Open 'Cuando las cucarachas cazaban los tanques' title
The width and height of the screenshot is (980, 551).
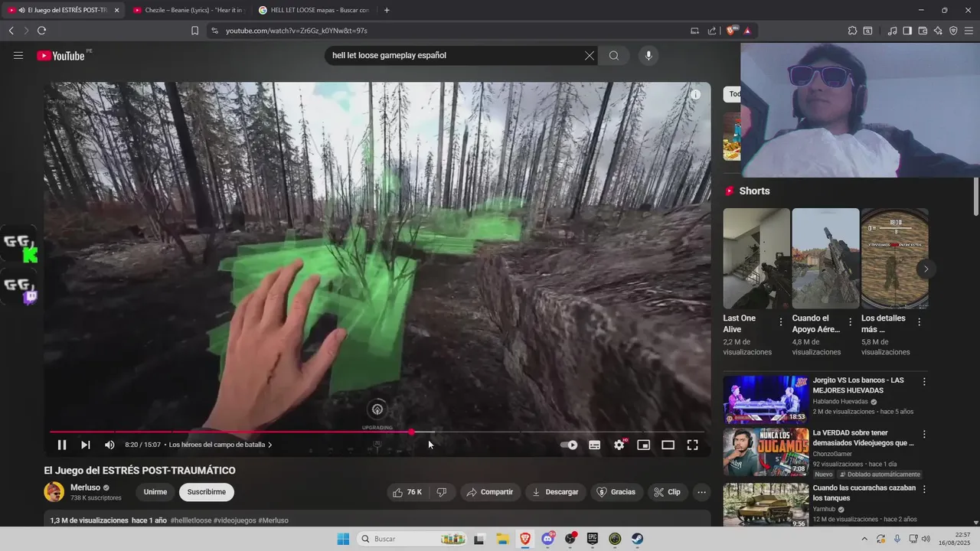864,493
